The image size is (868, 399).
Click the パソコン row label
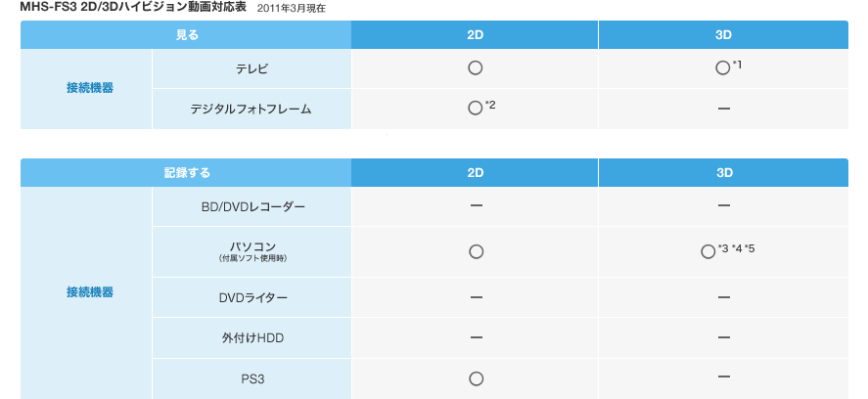pyautogui.click(x=251, y=248)
